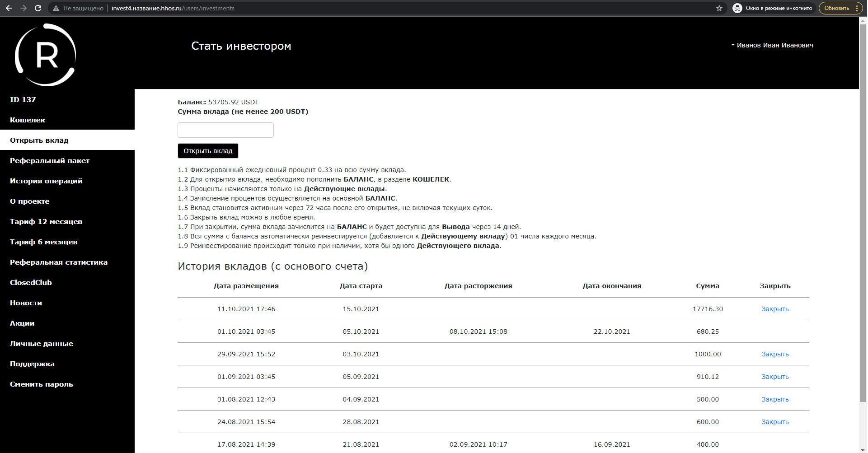Click the end date 22.10.2021
This screenshot has height=453, width=868.
pyautogui.click(x=612, y=332)
